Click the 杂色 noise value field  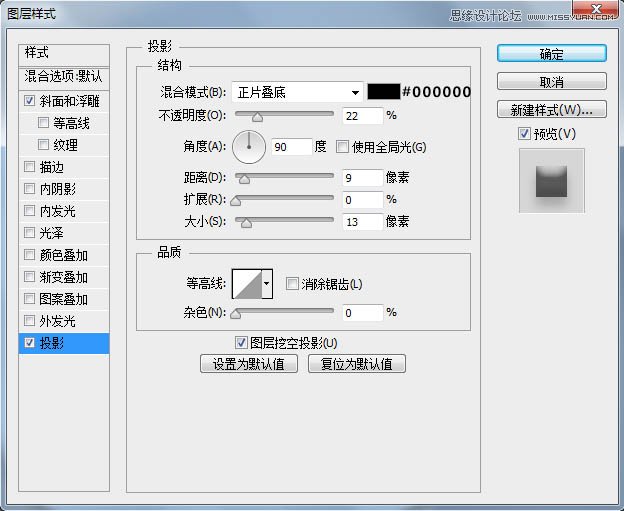point(363,313)
